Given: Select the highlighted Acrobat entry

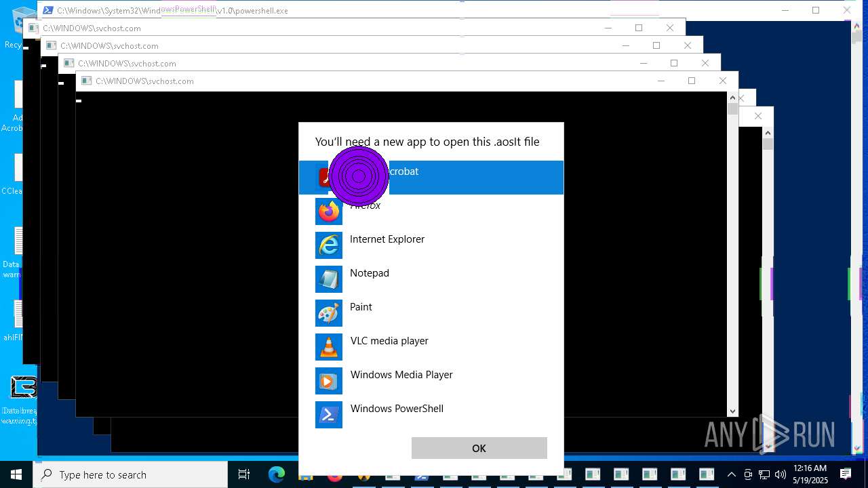Looking at the screenshot, I should [431, 178].
